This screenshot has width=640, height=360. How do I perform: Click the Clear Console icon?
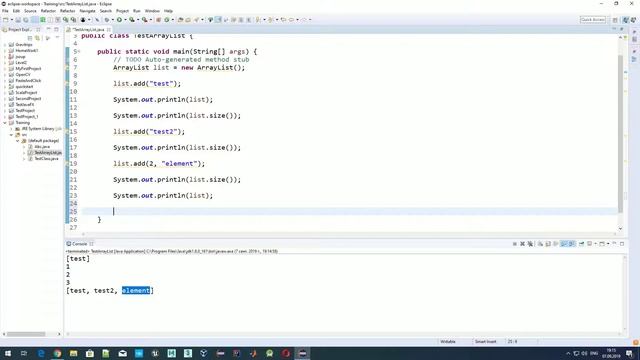[540, 244]
